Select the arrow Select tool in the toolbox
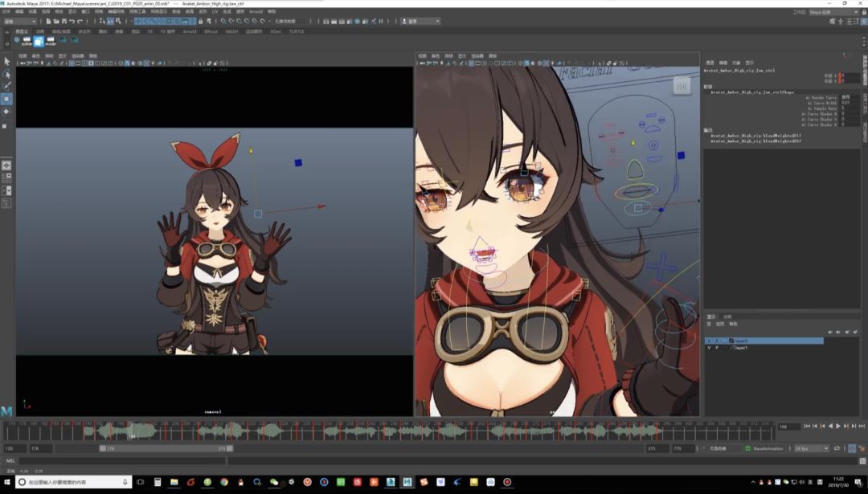Viewport: 868px width, 494px height. click(x=6, y=61)
